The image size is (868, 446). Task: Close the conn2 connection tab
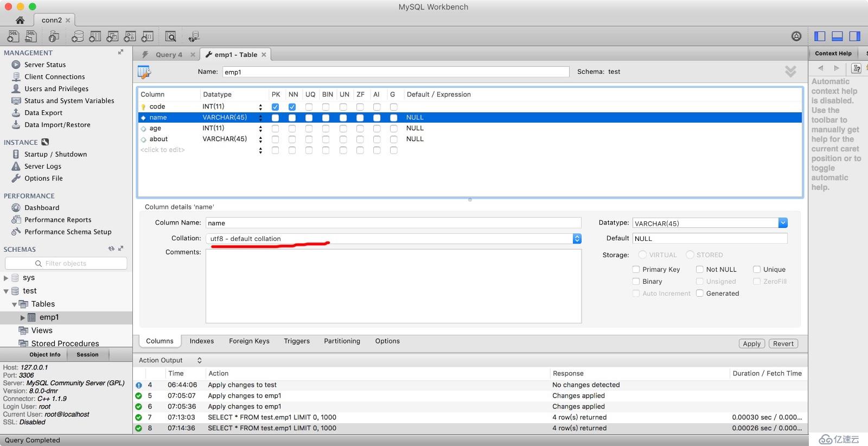pos(68,20)
